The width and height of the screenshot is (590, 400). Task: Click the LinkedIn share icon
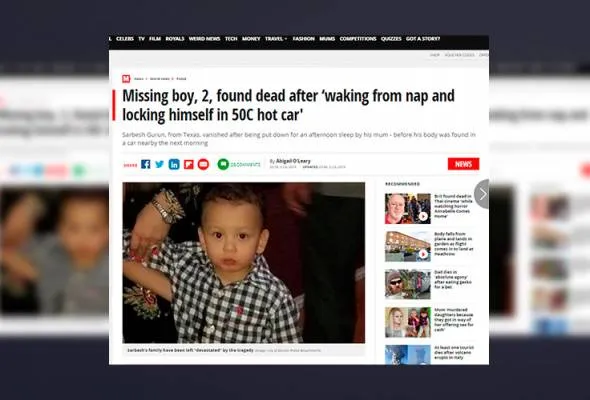point(174,164)
